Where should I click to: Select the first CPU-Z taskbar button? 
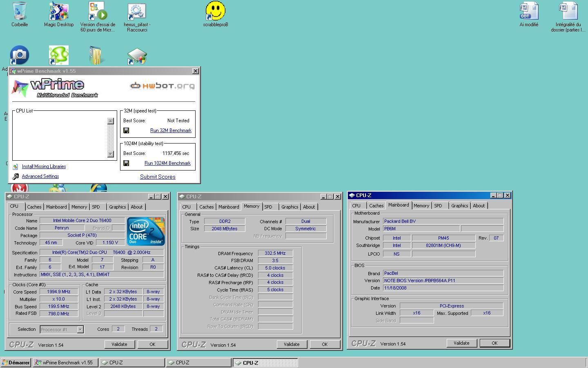[132, 363]
